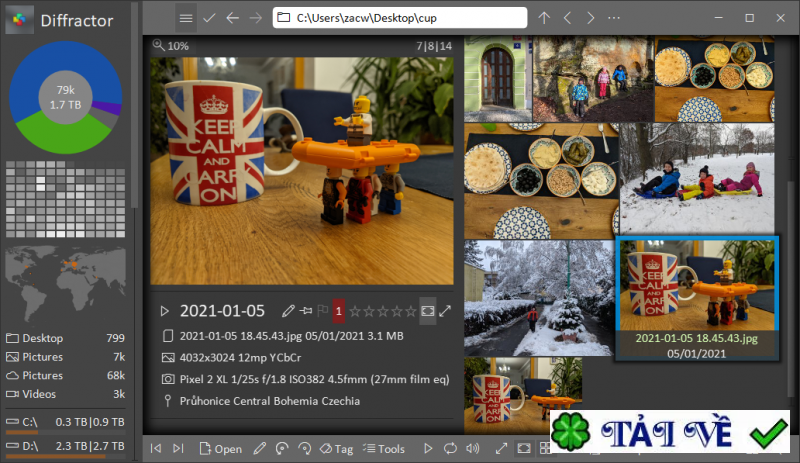Toggle the flag marker on the photo
Image resolution: width=800 pixels, height=463 pixels.
click(x=322, y=310)
